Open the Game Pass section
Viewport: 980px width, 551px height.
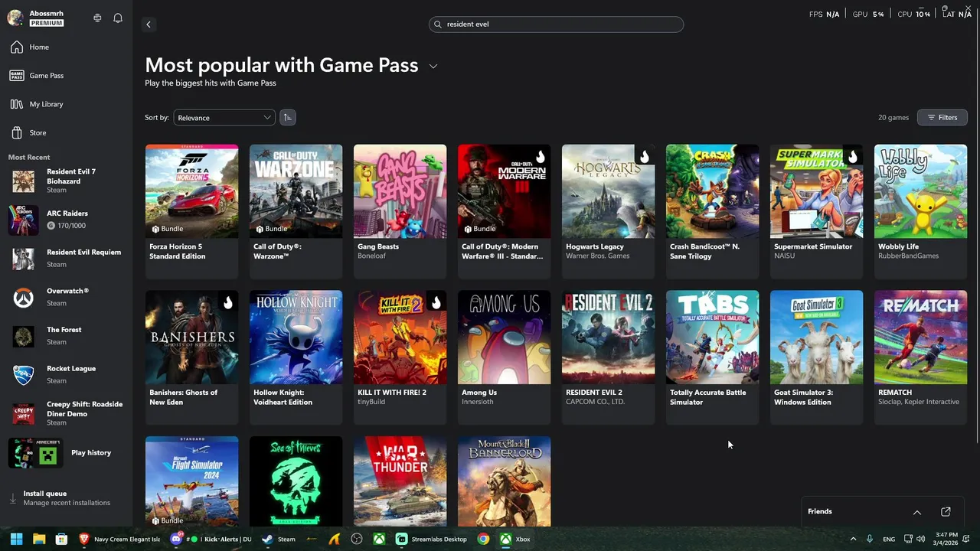(x=66, y=76)
